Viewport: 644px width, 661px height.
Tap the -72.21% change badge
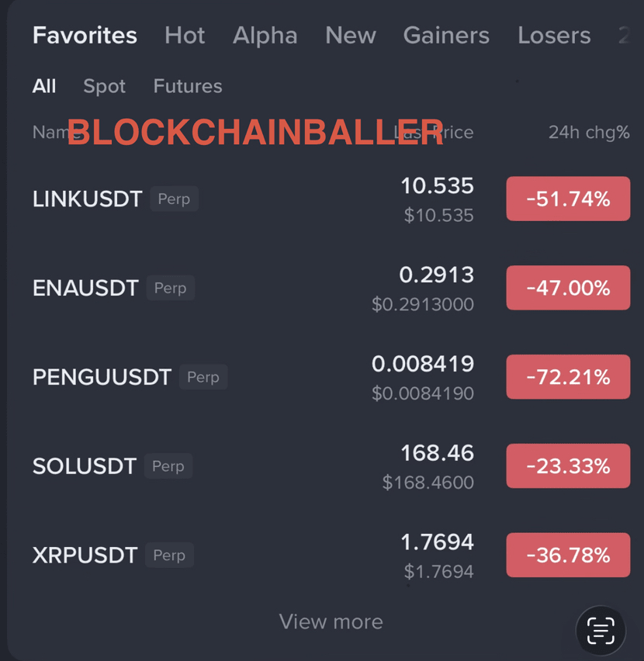click(568, 377)
